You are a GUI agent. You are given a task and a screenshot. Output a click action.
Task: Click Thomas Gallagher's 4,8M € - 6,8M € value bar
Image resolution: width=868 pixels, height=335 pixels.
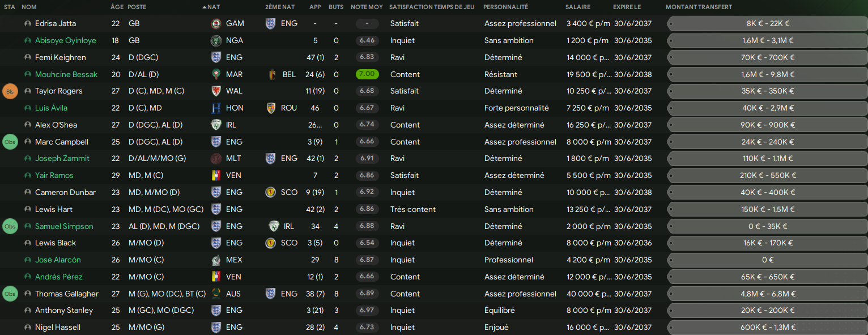pos(767,294)
